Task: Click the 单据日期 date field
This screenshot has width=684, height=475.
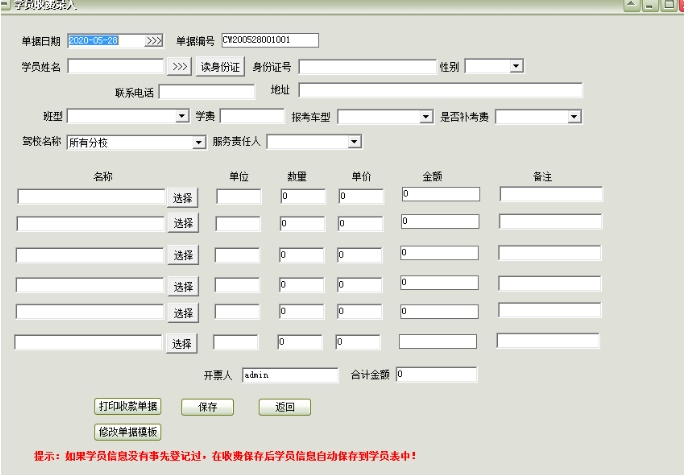Action: tap(106, 41)
